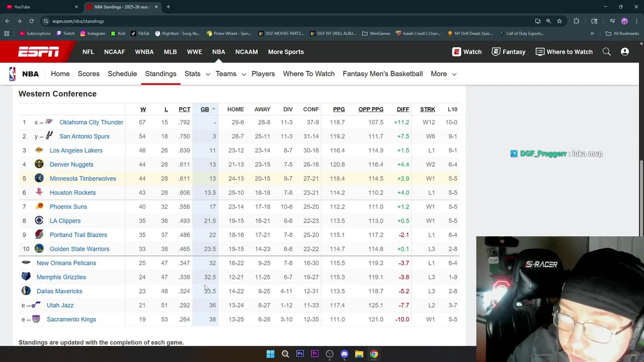Open the Utah Jazz team link
The image size is (644, 362).
pos(60,305)
